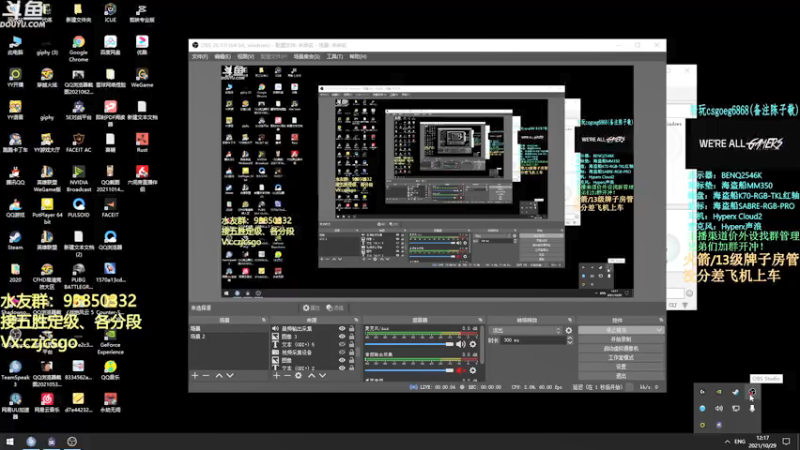Screen dimensions: 800x450
Task: Move selected source up
Action: pyautogui.click(x=312, y=376)
